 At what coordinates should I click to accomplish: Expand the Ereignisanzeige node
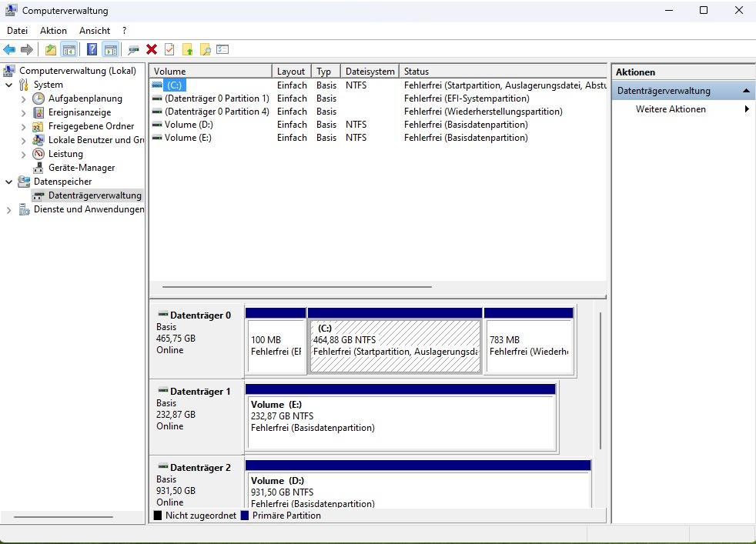[x=24, y=113]
